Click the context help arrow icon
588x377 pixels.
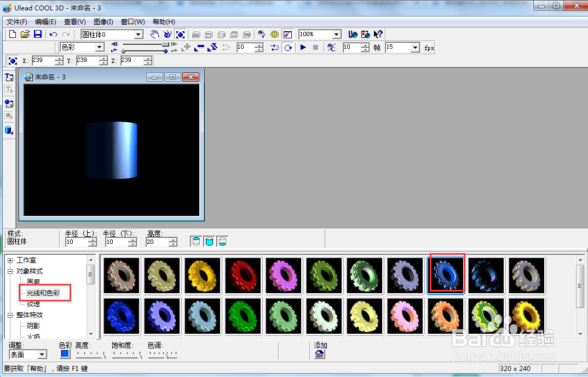378,35
